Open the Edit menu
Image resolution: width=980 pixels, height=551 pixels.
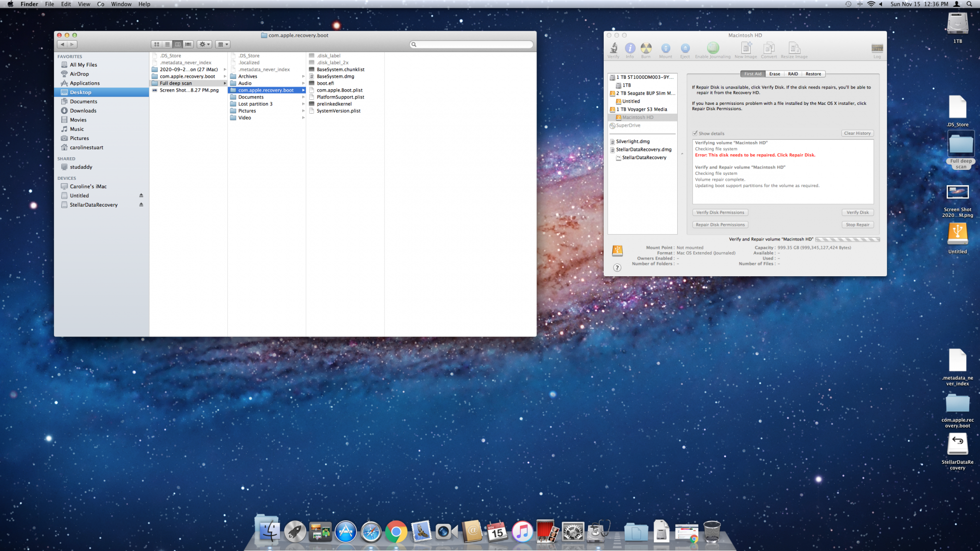click(66, 4)
